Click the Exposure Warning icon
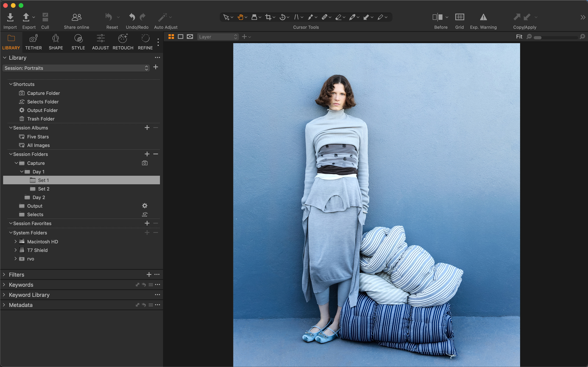 [x=483, y=17]
